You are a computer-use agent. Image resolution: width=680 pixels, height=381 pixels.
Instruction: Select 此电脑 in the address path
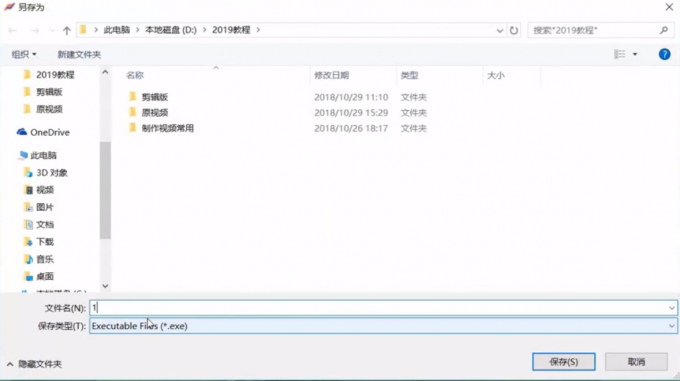[x=117, y=30]
